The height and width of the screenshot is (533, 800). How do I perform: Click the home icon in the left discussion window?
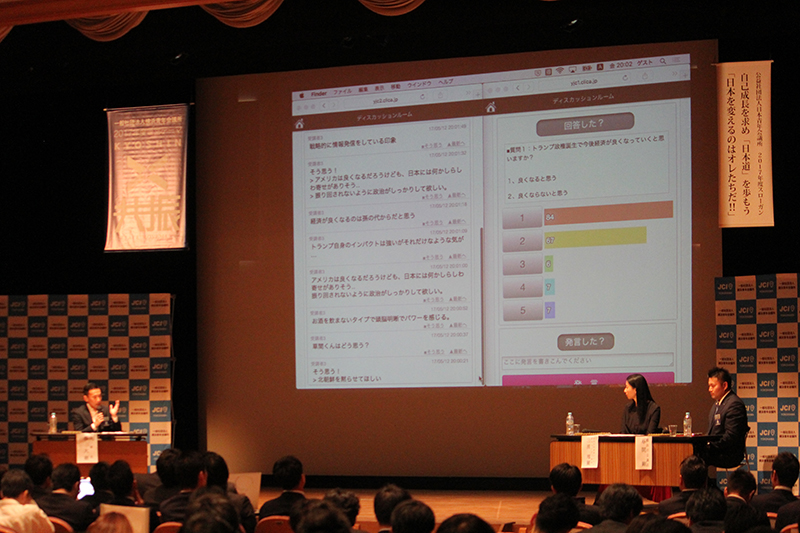coord(299,123)
